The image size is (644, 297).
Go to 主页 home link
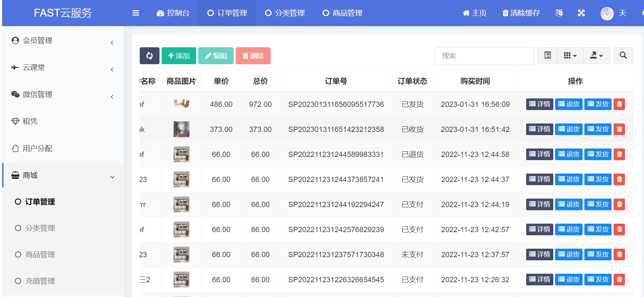[x=475, y=13]
